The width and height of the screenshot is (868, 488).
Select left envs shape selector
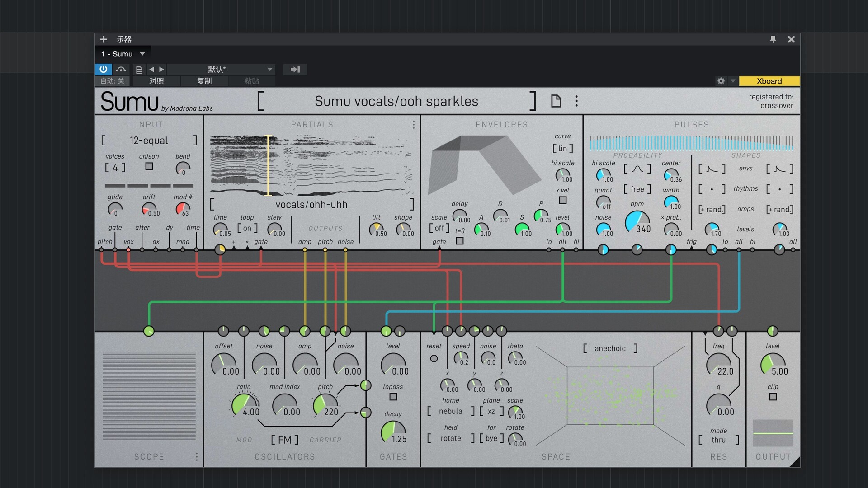click(712, 169)
